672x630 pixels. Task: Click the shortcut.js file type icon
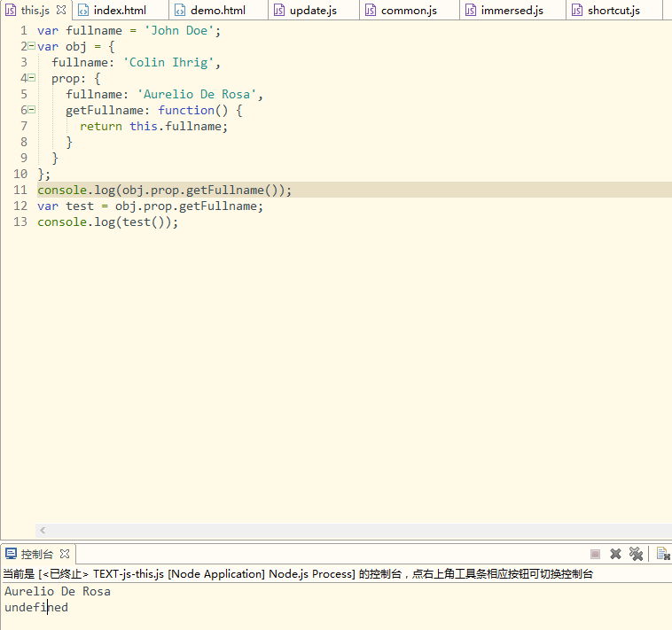tap(577, 10)
